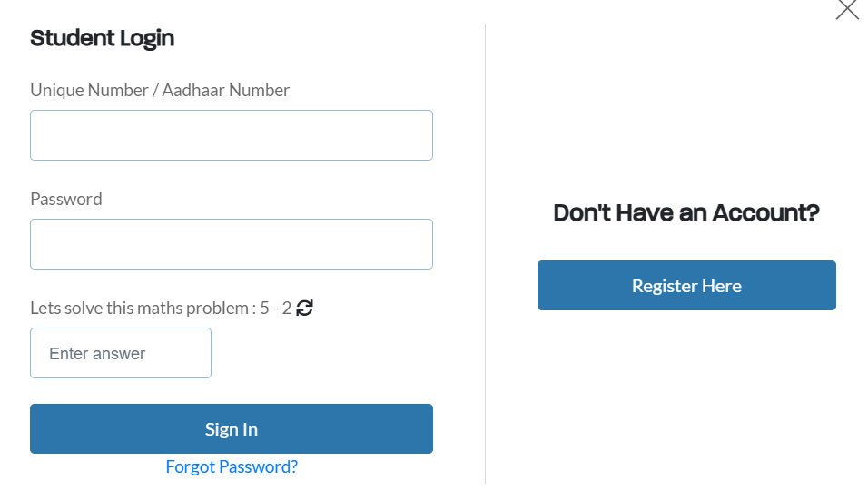Dismiss the login popup with the X
868x500 pixels.
tap(847, 9)
